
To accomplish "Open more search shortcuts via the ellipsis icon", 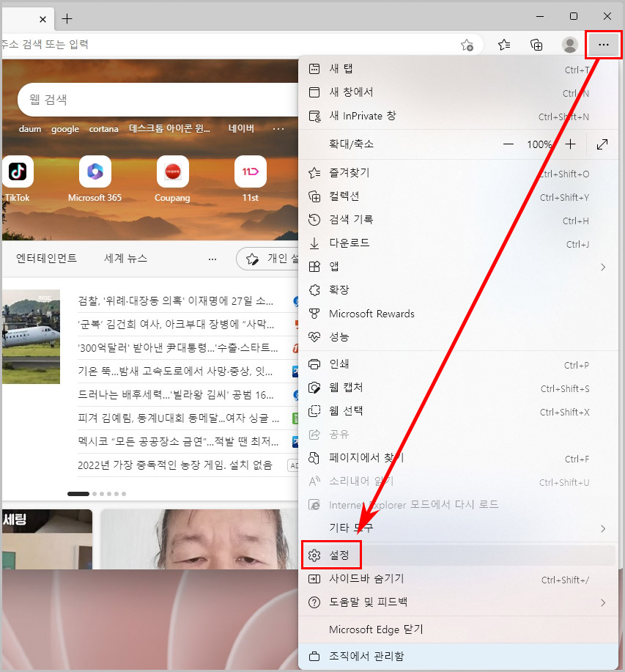I will tap(278, 129).
